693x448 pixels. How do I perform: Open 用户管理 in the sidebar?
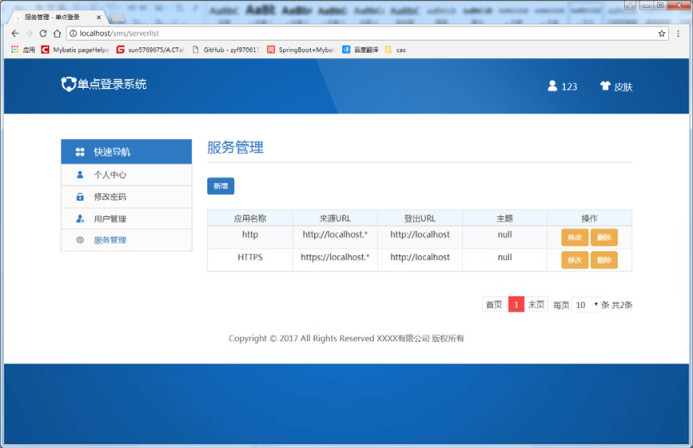tap(110, 219)
